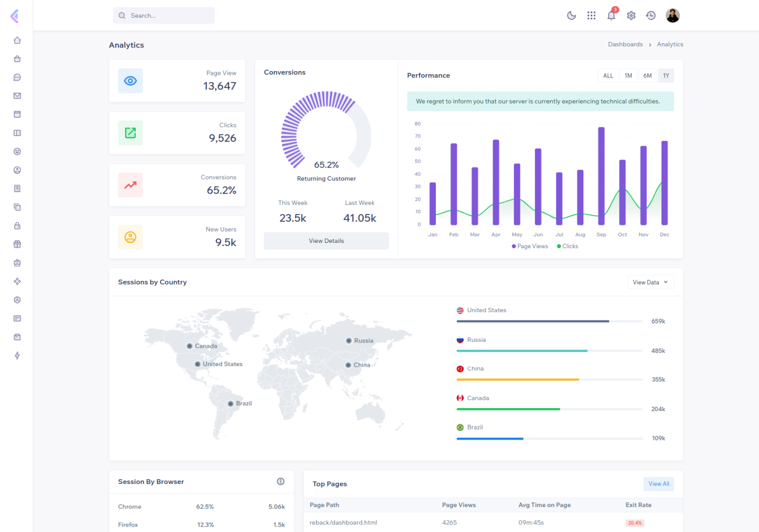Open the settings gear in header
This screenshot has height=532, width=759.
click(631, 15)
